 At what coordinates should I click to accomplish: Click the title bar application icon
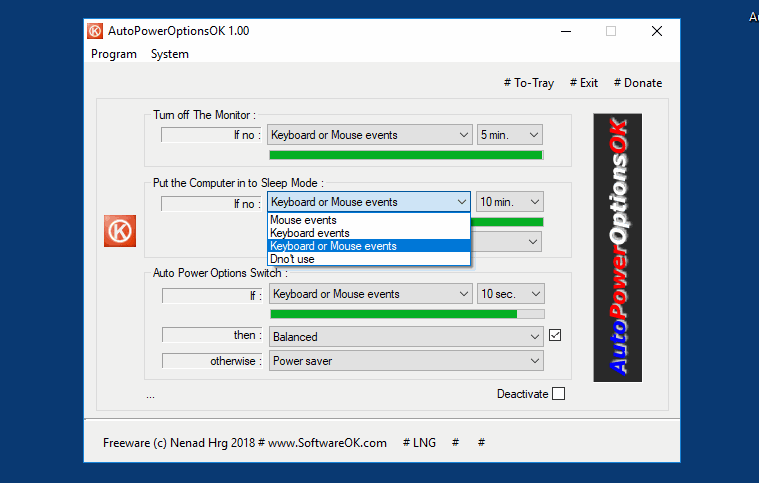95,31
